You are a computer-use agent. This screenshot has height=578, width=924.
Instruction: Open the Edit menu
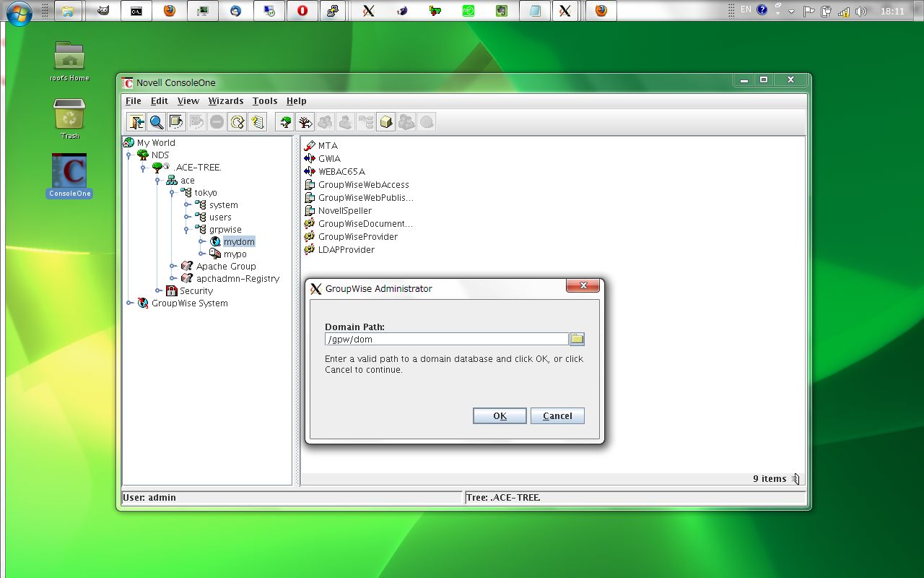[160, 101]
